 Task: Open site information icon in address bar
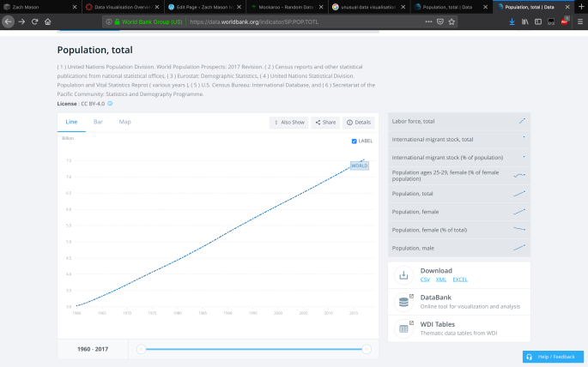pyautogui.click(x=109, y=21)
